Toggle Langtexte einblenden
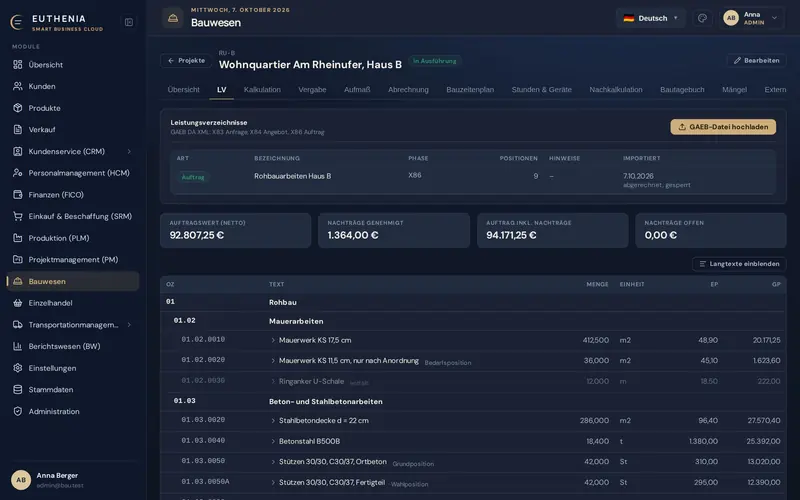The height and width of the screenshot is (500, 800). 739,264
